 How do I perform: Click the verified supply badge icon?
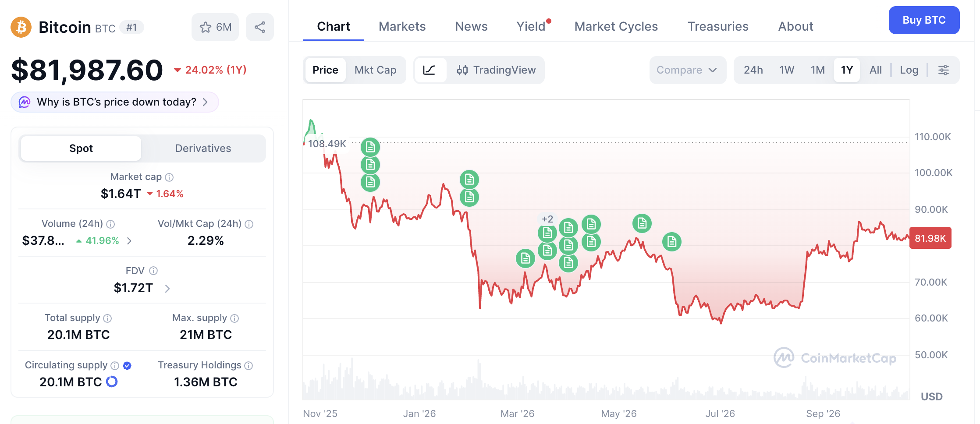pyautogui.click(x=127, y=366)
